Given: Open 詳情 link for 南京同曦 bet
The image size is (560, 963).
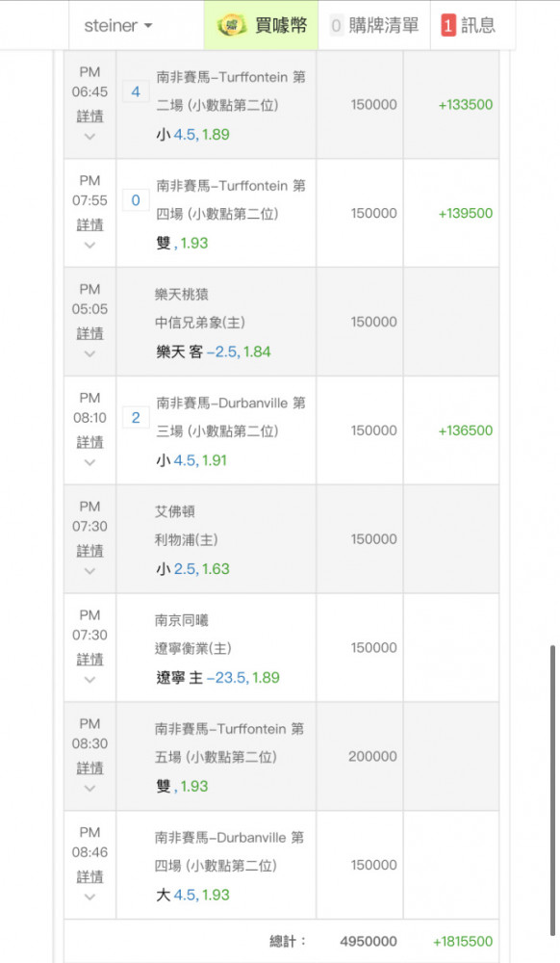Looking at the screenshot, I should (89, 660).
